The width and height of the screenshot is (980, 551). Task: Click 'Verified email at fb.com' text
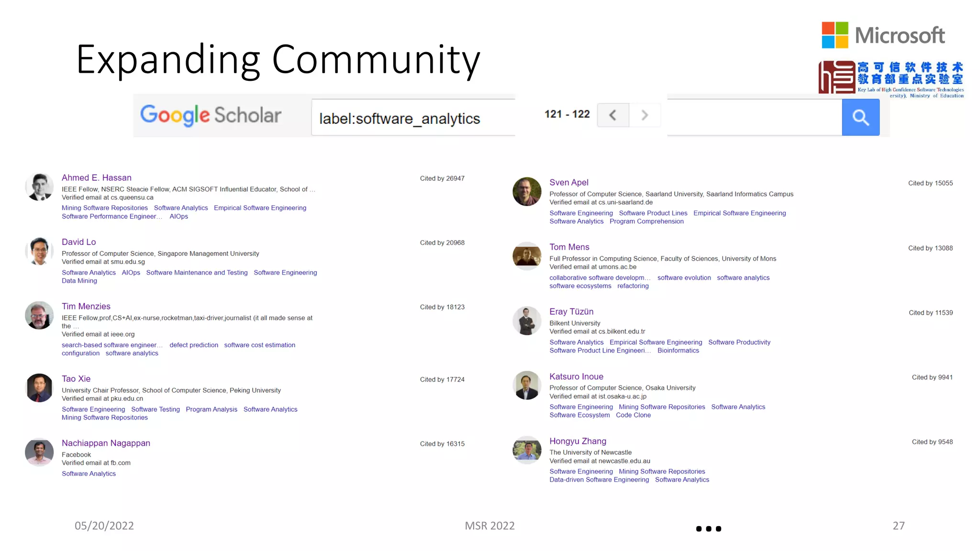[96, 463]
